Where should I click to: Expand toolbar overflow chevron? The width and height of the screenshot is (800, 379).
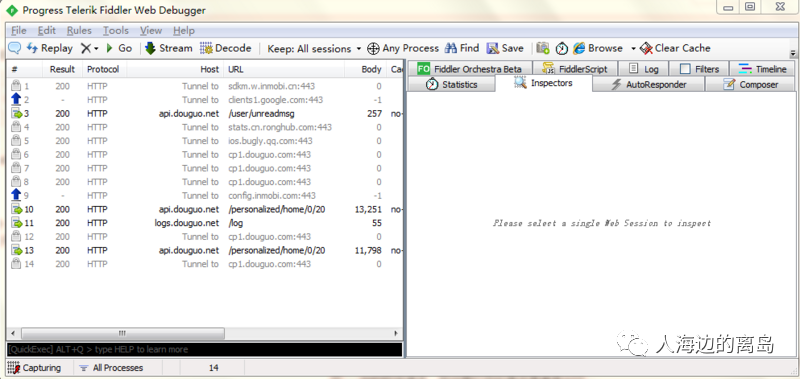(793, 53)
